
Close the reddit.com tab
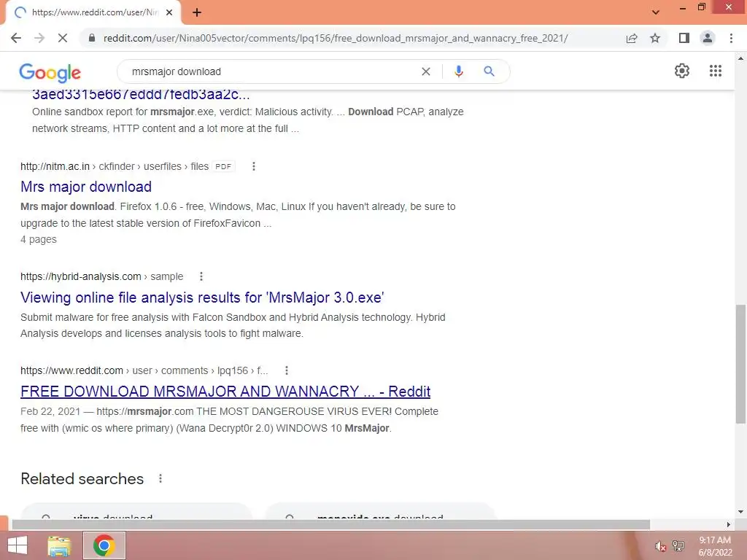point(169,12)
